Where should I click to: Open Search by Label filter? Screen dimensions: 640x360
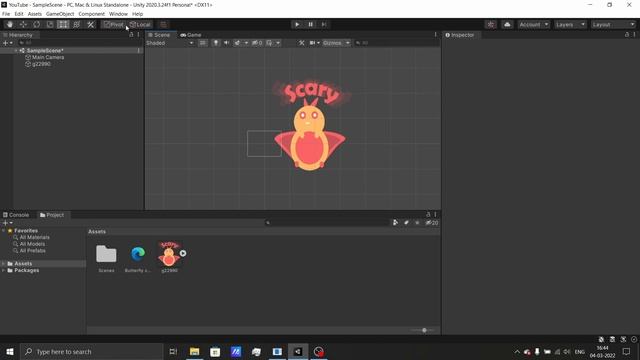click(406, 223)
